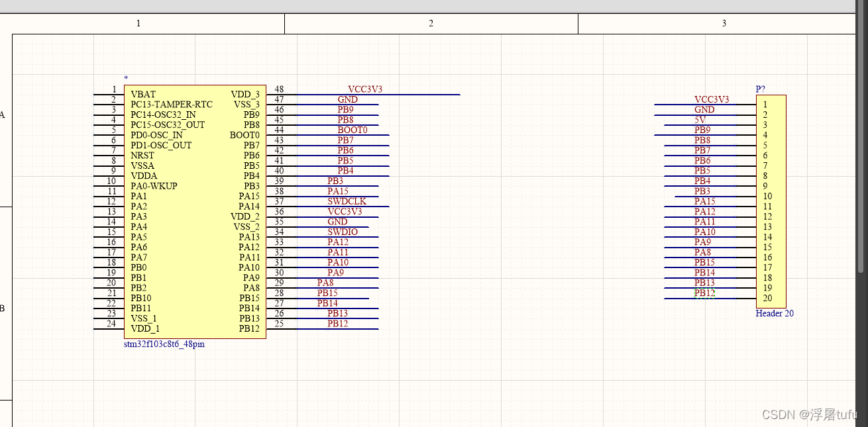This screenshot has height=427, width=868.
Task: Select pin number 25 on the MCU
Action: pyautogui.click(x=279, y=324)
